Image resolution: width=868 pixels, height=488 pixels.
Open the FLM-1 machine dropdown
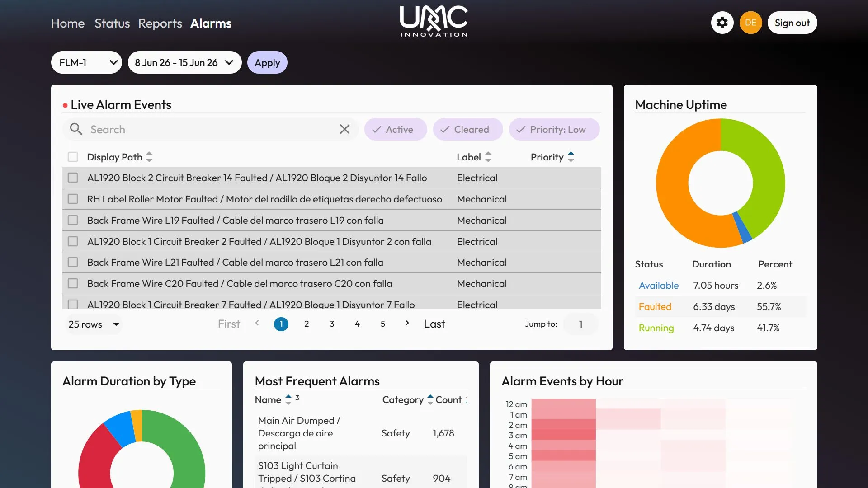click(x=86, y=62)
